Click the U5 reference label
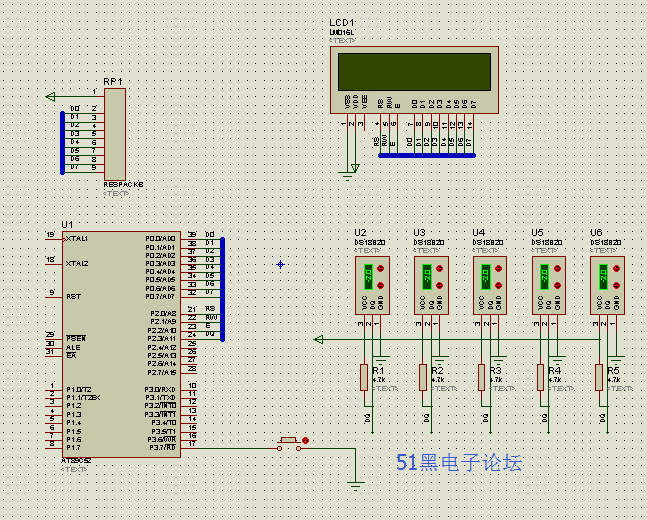This screenshot has height=520, width=647. [537, 232]
